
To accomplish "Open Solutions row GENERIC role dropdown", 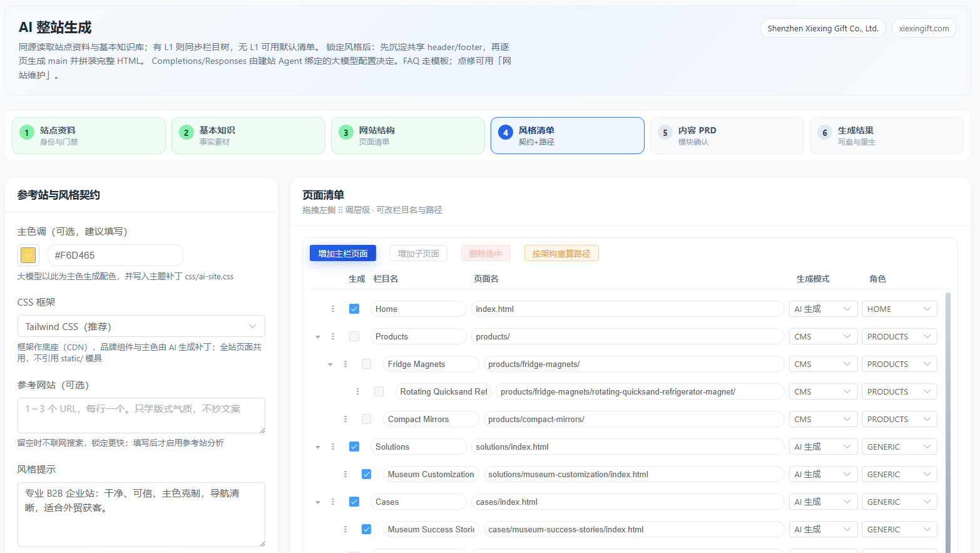I will click(899, 447).
